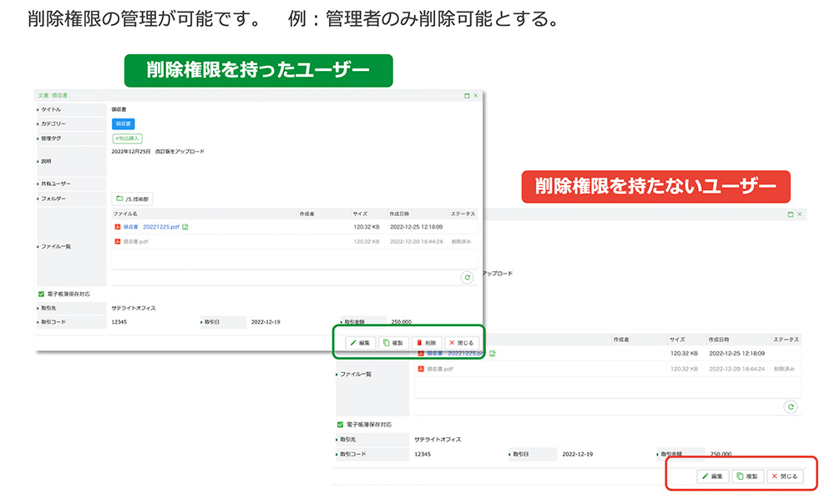Viewport: 835px width, 504px height.
Task: Toggle 電子帳簿保存対応 checkbox in front dialog
Action: pos(42,294)
